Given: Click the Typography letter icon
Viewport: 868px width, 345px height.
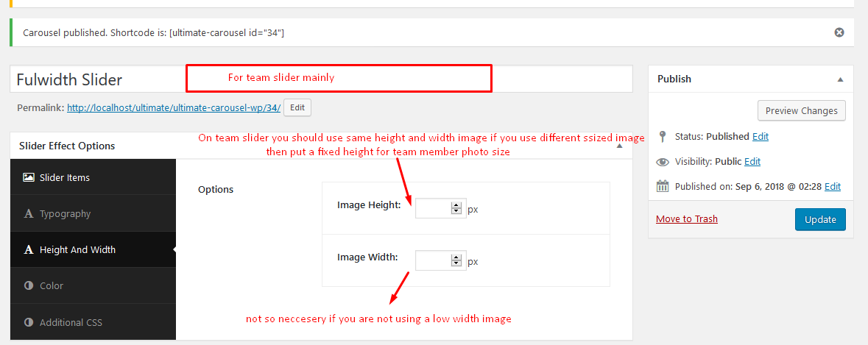Looking at the screenshot, I should [x=29, y=214].
